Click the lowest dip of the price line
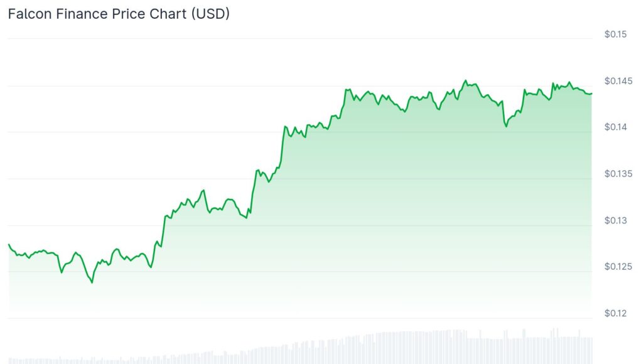The height and width of the screenshot is (364, 641). pyautogui.click(x=92, y=282)
